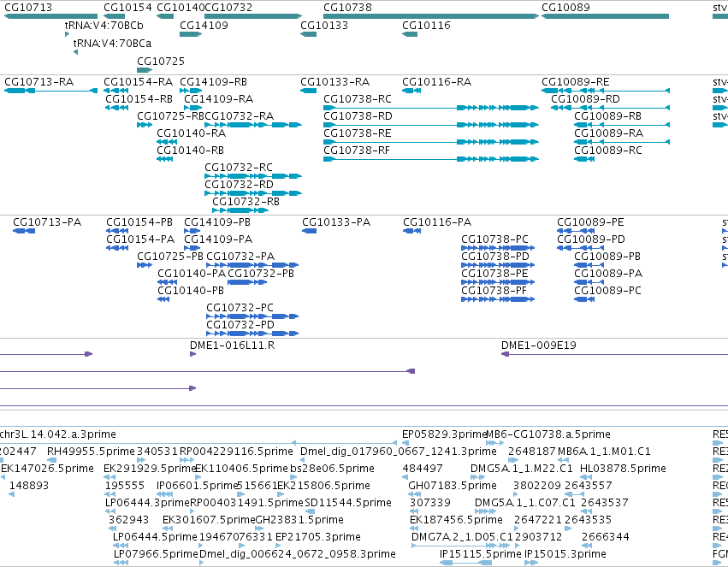Click the chr3L.14.042.a.3prime feature
This screenshot has width=728, height=567.
coord(57,434)
